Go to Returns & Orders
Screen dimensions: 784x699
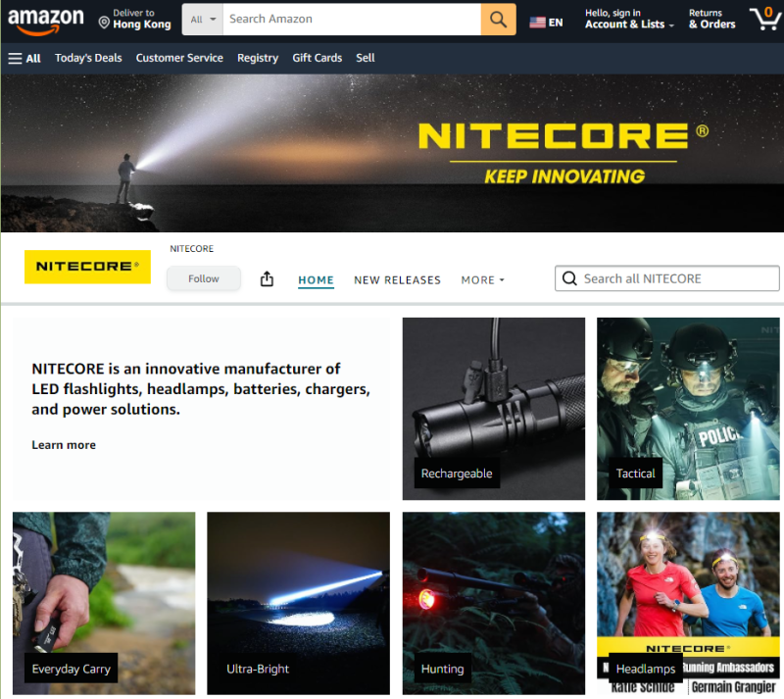(711, 20)
